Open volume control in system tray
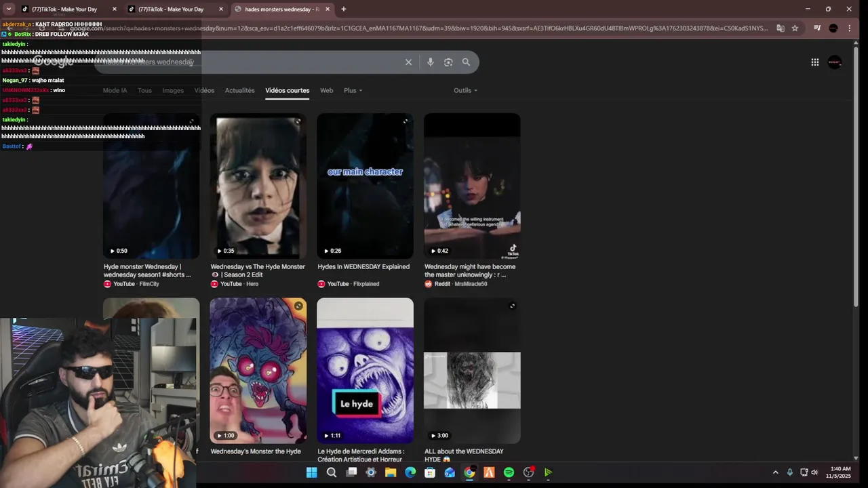 tap(814, 472)
